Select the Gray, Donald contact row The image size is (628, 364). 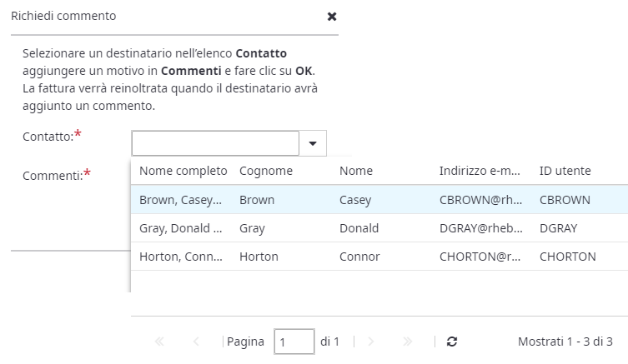tap(181, 228)
